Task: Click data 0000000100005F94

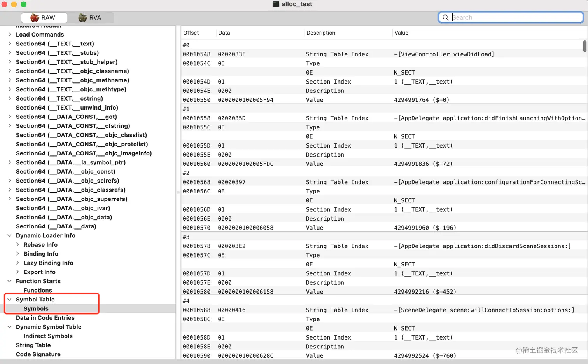Action: 245,100
